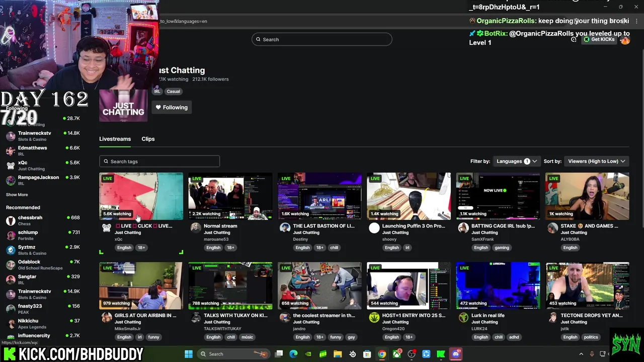The height and width of the screenshot is (362, 644).
Task: Open Just Chatting category cover image
Action: click(x=123, y=106)
